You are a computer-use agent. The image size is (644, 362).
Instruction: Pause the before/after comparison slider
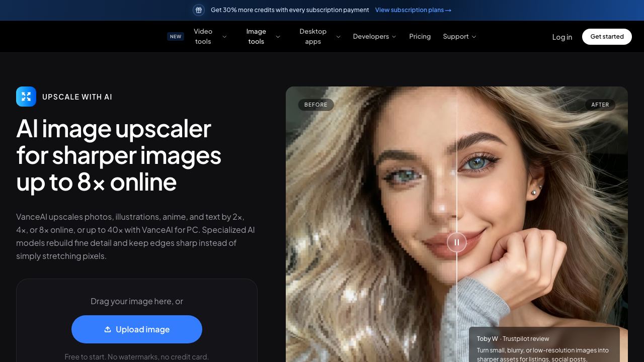click(457, 242)
